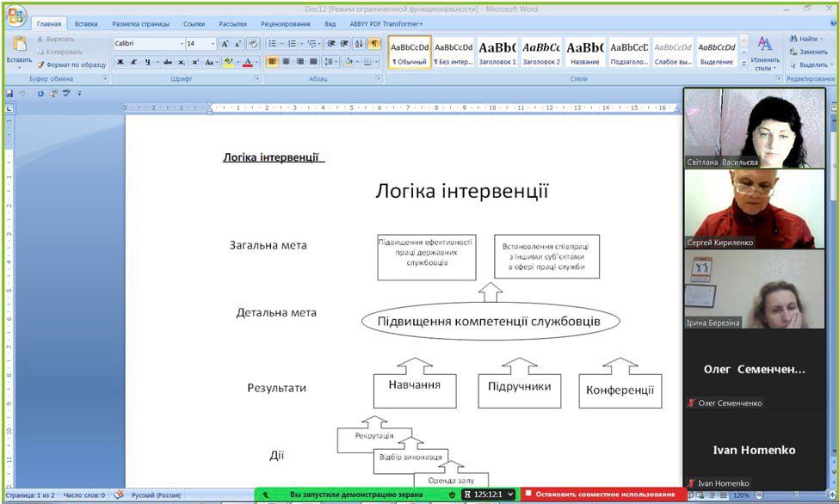Open the Calibri font name dropdown
Viewport: 839px width, 504px height.
click(182, 44)
